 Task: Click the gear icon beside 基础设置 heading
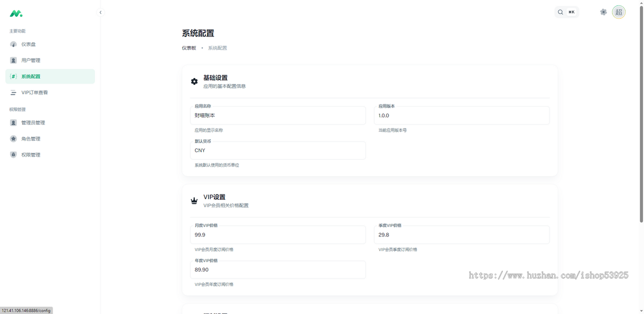(194, 81)
